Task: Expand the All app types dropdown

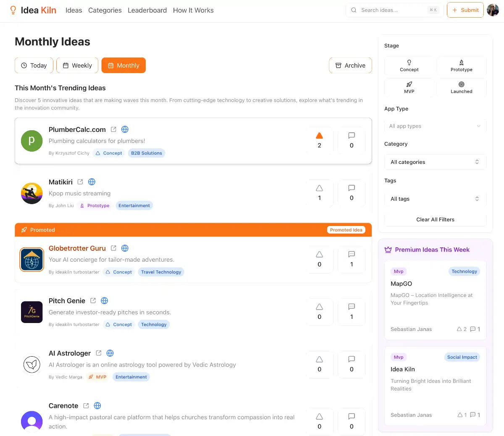Action: click(435, 126)
